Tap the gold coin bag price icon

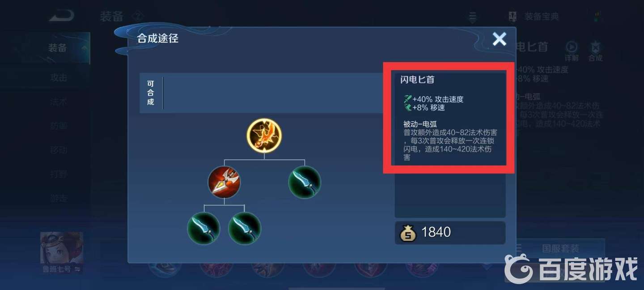[x=407, y=233]
